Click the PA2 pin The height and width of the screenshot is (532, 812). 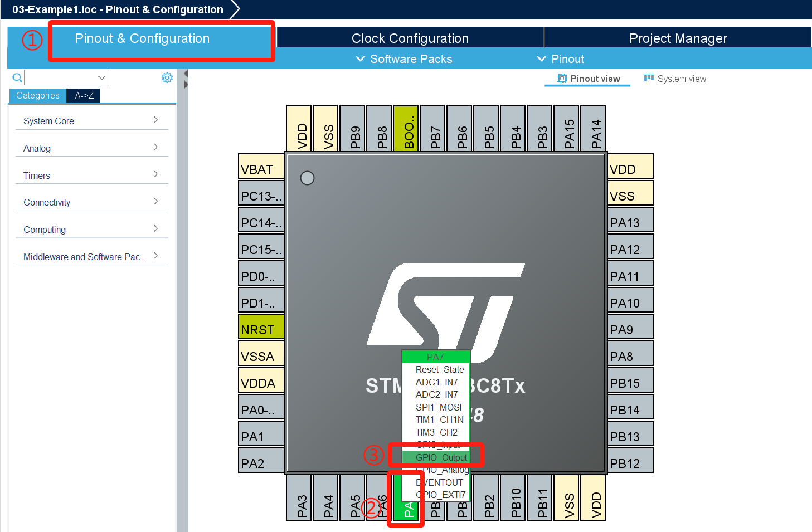tap(261, 461)
